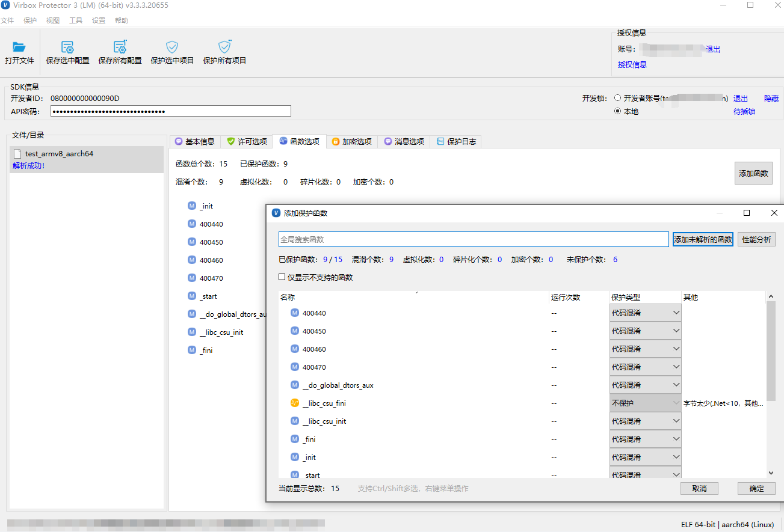The height and width of the screenshot is (532, 784).
Task: Switch to the 许可选项 tab
Action: [247, 142]
